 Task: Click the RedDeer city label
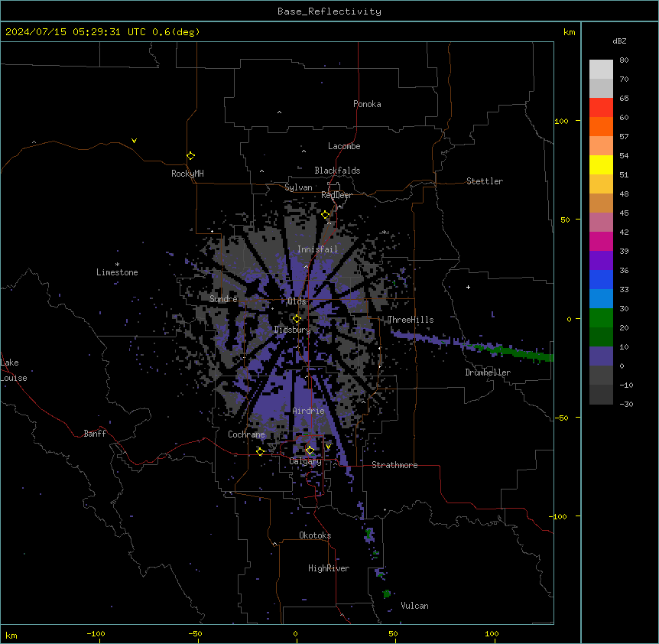coord(336,195)
